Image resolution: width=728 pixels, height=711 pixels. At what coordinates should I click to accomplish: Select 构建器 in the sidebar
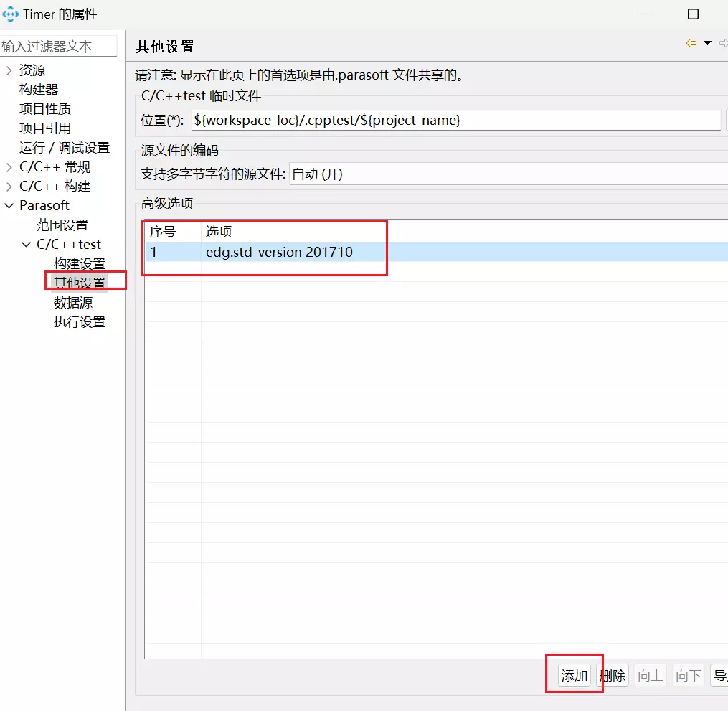click(39, 90)
